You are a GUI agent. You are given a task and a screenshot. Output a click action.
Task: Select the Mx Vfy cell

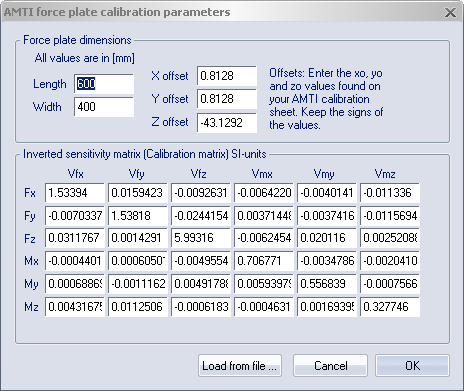point(138,261)
